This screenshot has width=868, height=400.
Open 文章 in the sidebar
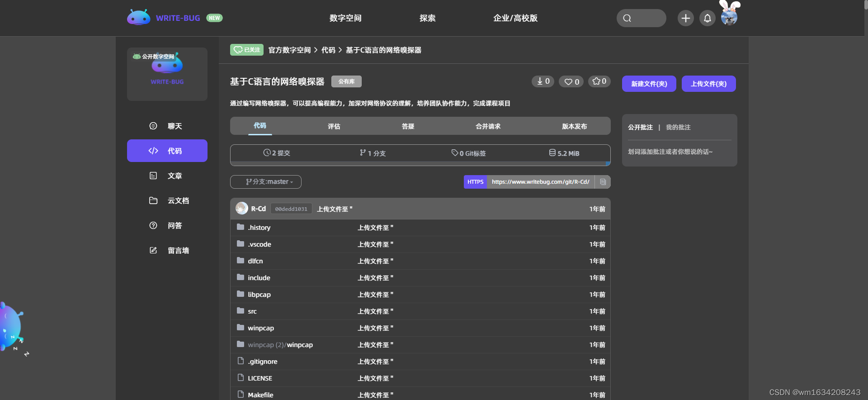[167, 176]
